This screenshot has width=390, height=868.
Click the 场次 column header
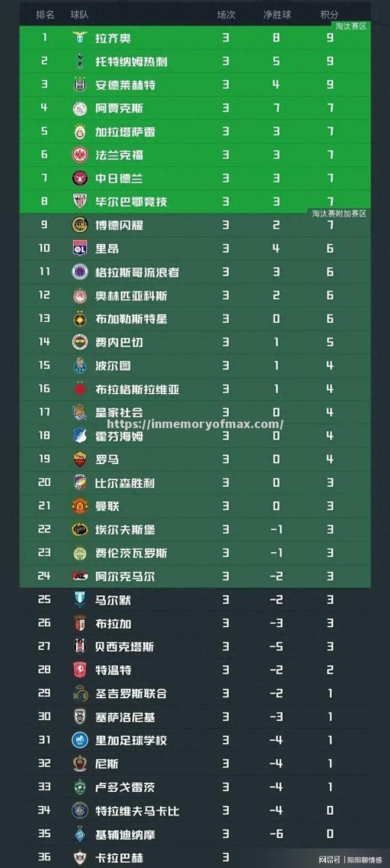pyautogui.click(x=226, y=15)
